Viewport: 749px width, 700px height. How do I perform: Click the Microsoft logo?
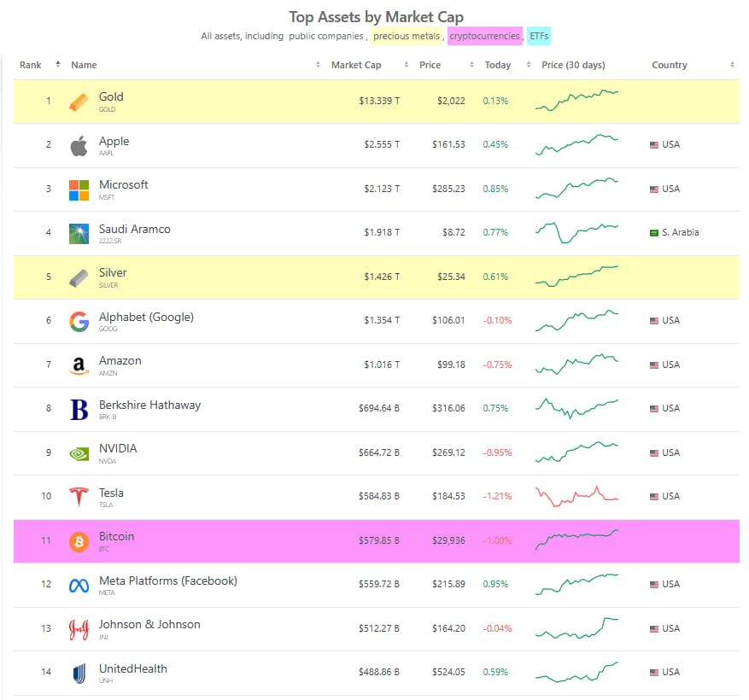tap(78, 189)
